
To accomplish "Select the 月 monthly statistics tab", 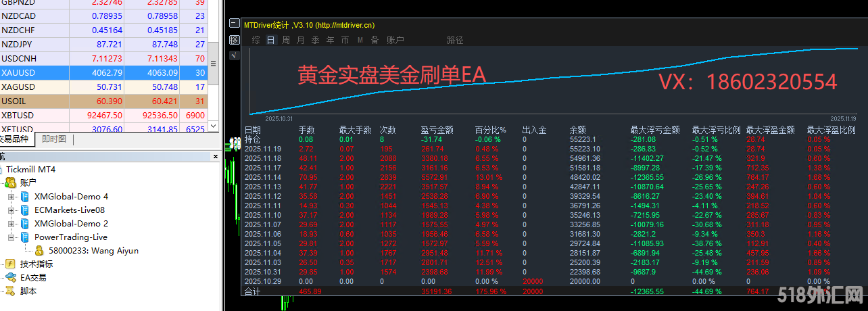I will (301, 40).
